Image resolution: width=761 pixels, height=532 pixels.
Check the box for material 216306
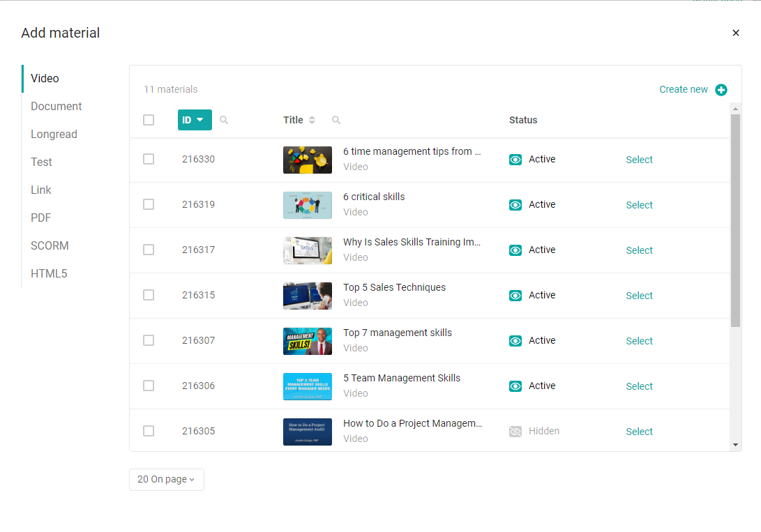click(x=149, y=386)
